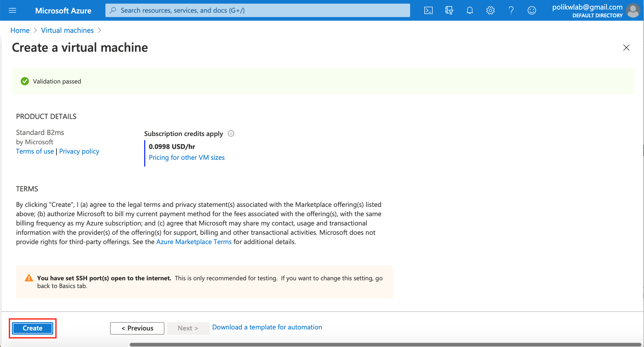The image size is (644, 347).
Task: Open the Privacy policy link
Action: (79, 151)
